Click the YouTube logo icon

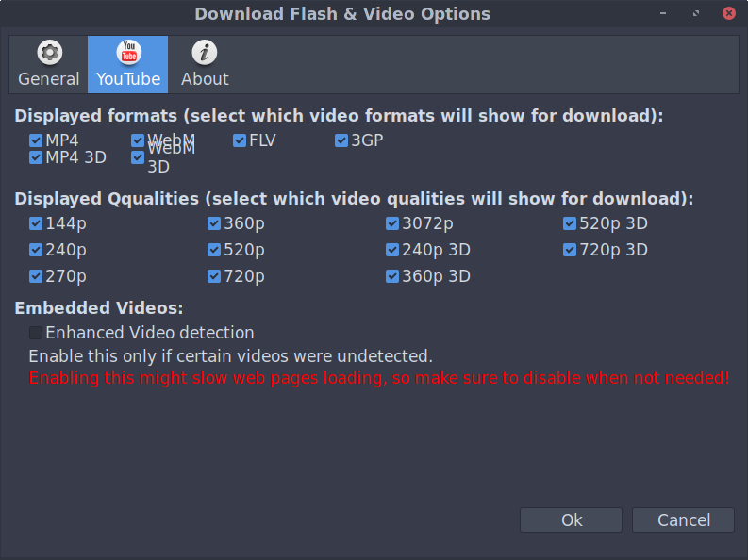pyautogui.click(x=128, y=53)
